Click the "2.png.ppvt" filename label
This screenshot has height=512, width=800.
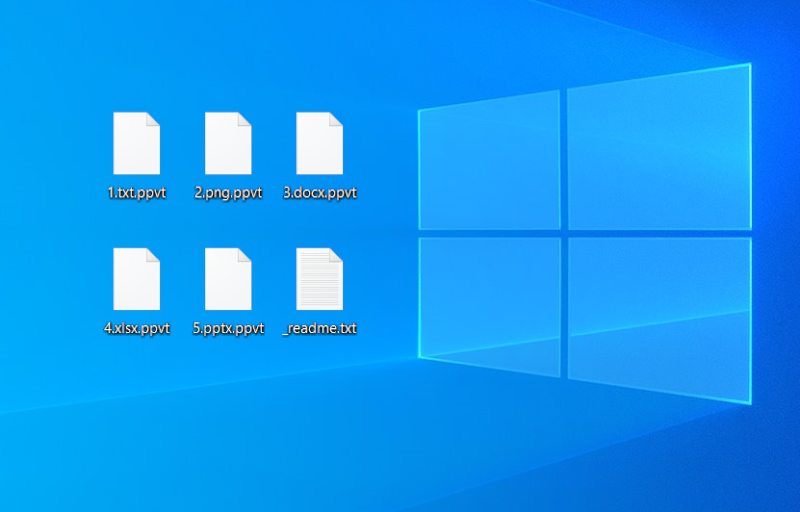[228, 193]
